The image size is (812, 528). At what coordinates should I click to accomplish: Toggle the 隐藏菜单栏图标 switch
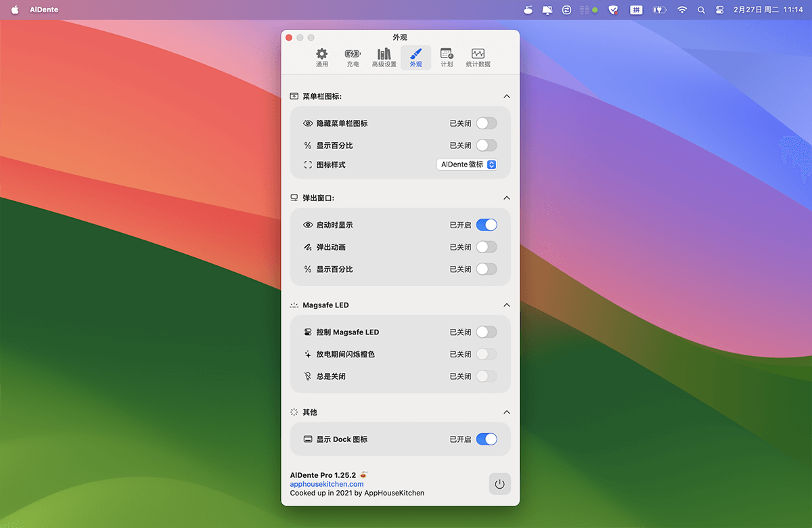pos(487,124)
